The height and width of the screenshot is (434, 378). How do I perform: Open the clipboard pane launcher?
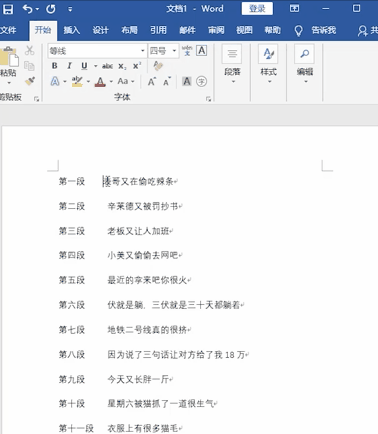(x=36, y=99)
